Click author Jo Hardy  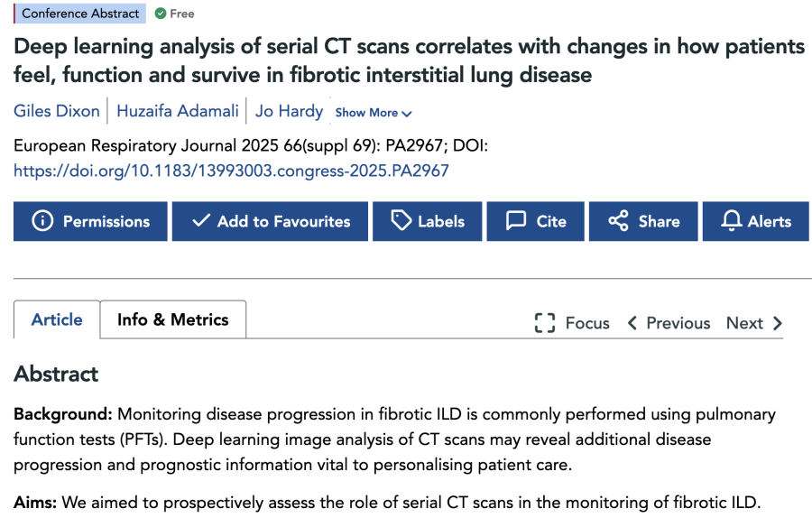point(289,111)
